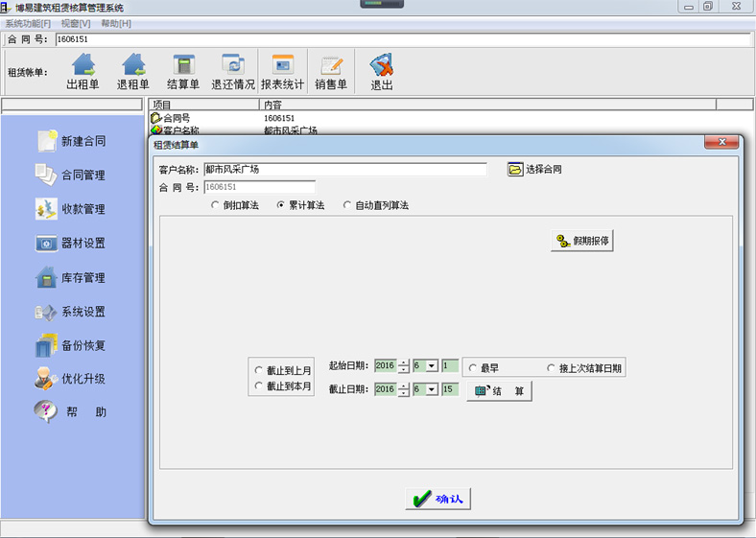
Task: Click the 销售单 toolbar icon
Action: point(331,65)
